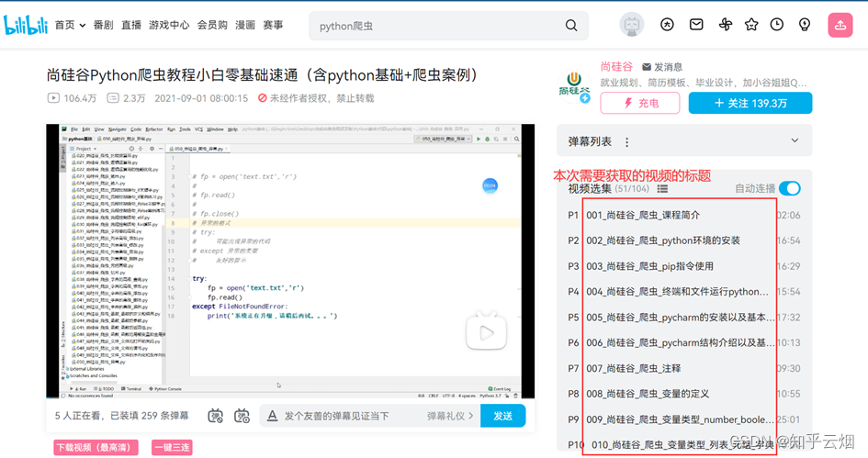Toggle the 自动连播 autoplay switch

coord(789,189)
